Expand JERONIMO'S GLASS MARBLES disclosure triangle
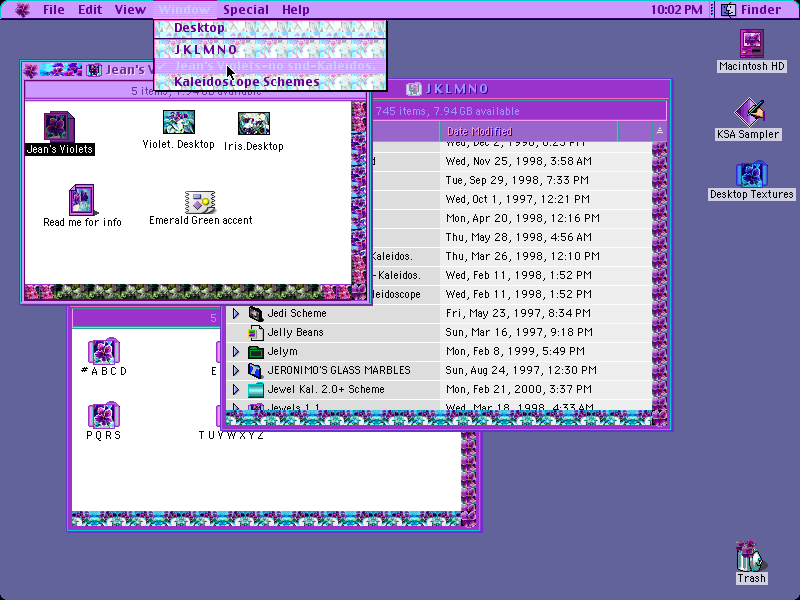The width and height of the screenshot is (800, 600). 236,370
